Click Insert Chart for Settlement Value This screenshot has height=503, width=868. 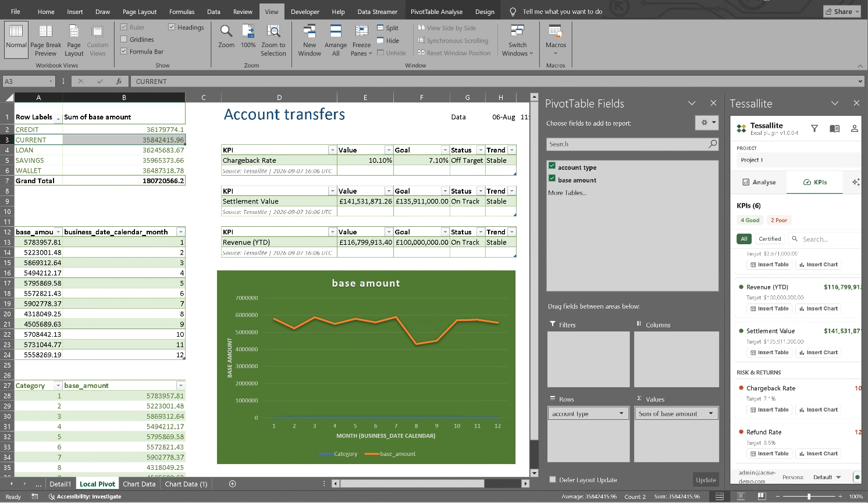pyautogui.click(x=818, y=352)
